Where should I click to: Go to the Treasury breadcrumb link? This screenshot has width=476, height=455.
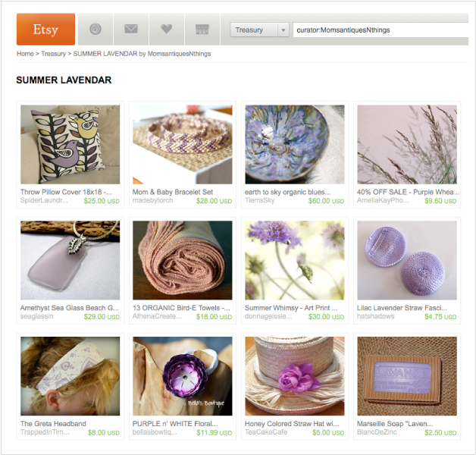point(53,54)
